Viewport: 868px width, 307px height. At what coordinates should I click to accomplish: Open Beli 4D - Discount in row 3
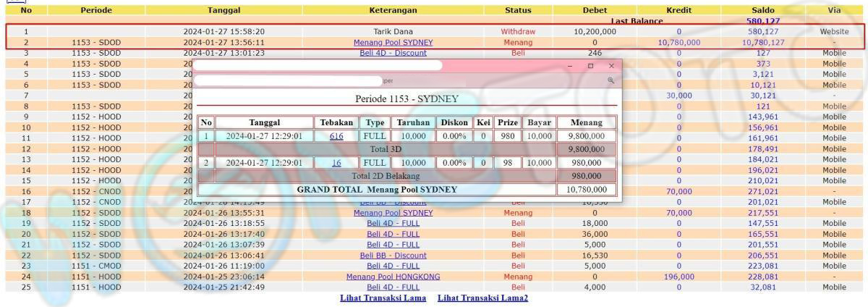(393, 53)
